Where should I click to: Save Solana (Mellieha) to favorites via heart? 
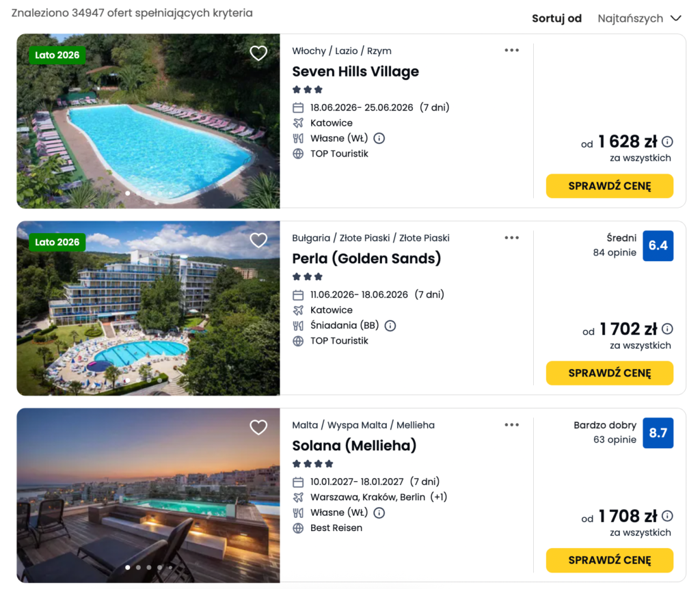258,428
